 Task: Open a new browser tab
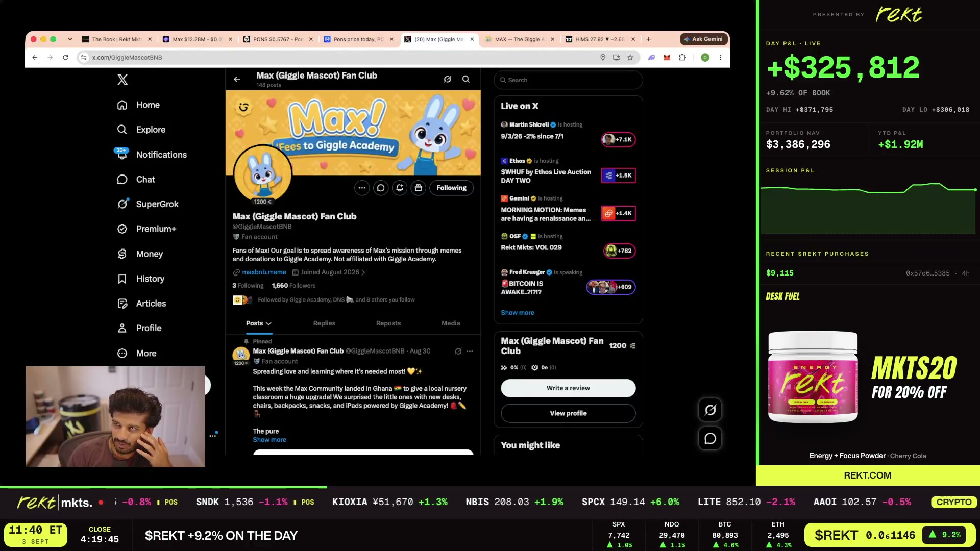tap(648, 39)
